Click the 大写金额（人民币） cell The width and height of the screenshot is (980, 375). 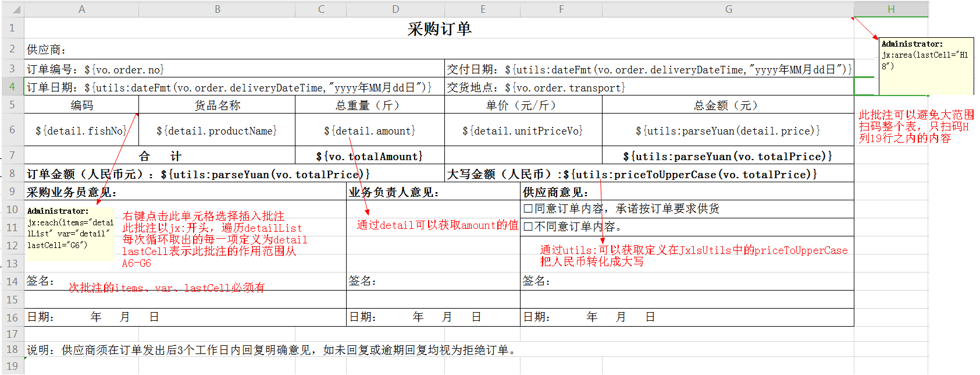[649, 174]
